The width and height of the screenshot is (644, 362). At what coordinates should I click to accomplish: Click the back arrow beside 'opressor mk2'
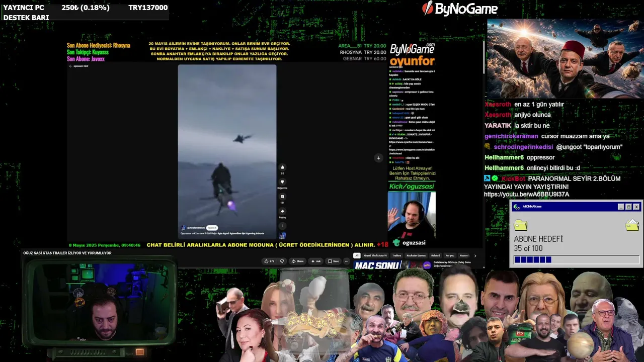point(70,66)
